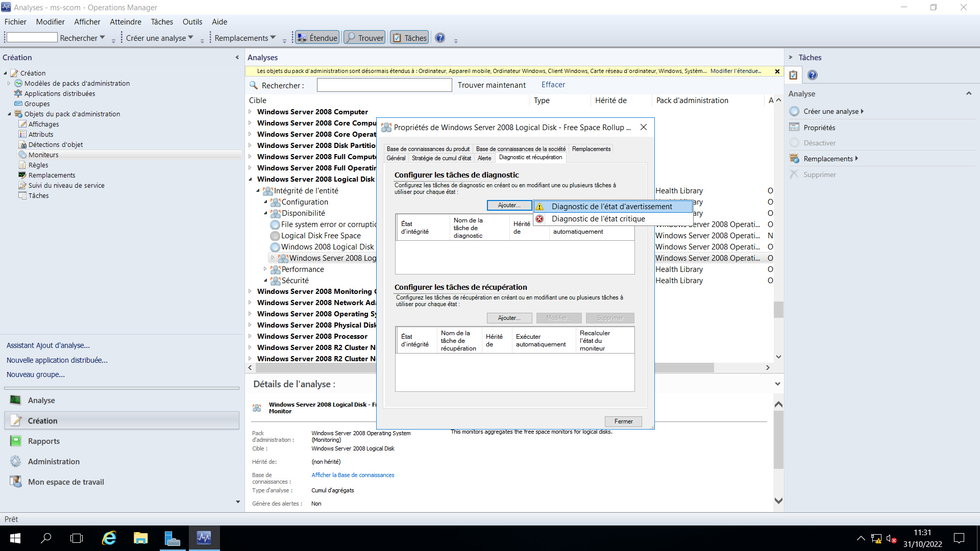Click the Tâches toolbar icon

409,37
